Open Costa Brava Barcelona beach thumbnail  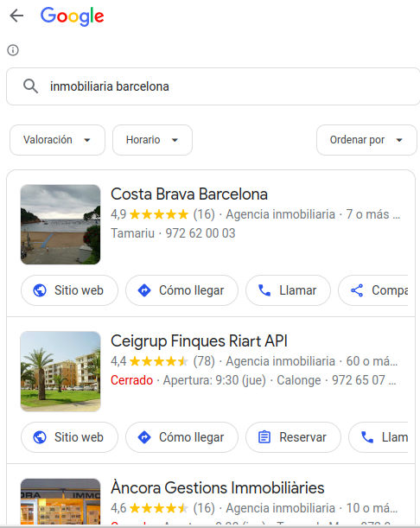[x=60, y=225]
